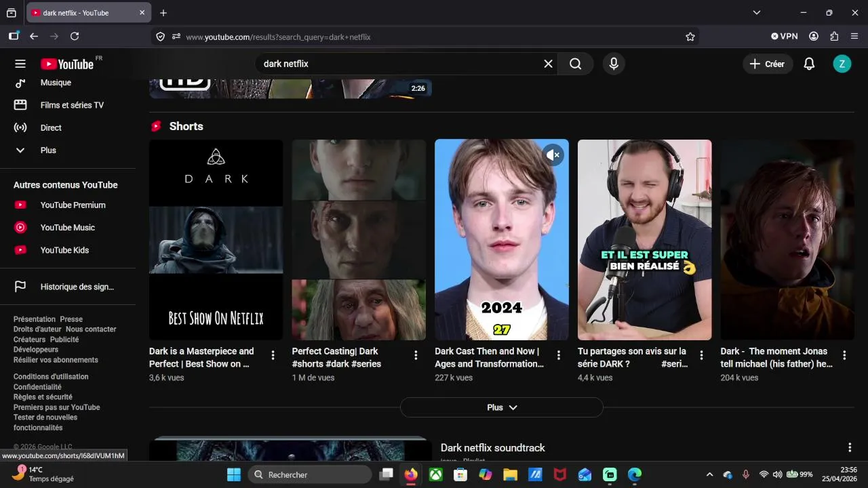Image resolution: width=868 pixels, height=488 pixels.
Task: Open options for Dark is a Masterpiece short
Action: [273, 355]
